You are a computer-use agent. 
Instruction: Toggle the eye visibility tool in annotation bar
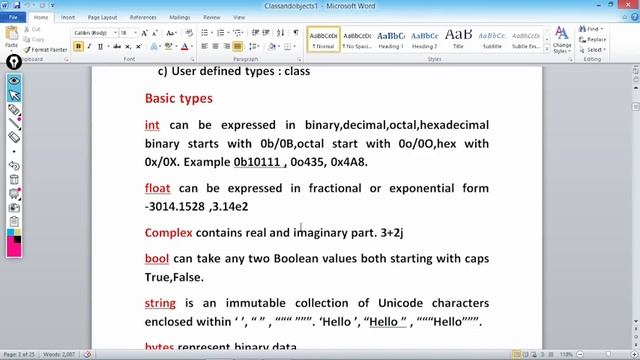14,80
